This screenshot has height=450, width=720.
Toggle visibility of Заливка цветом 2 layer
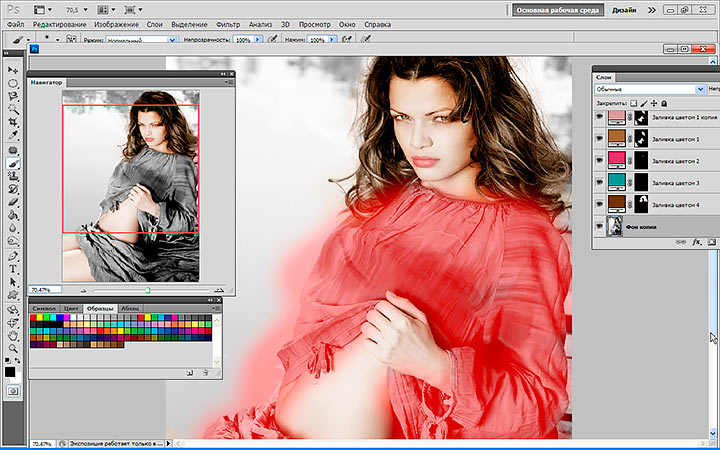(600, 161)
